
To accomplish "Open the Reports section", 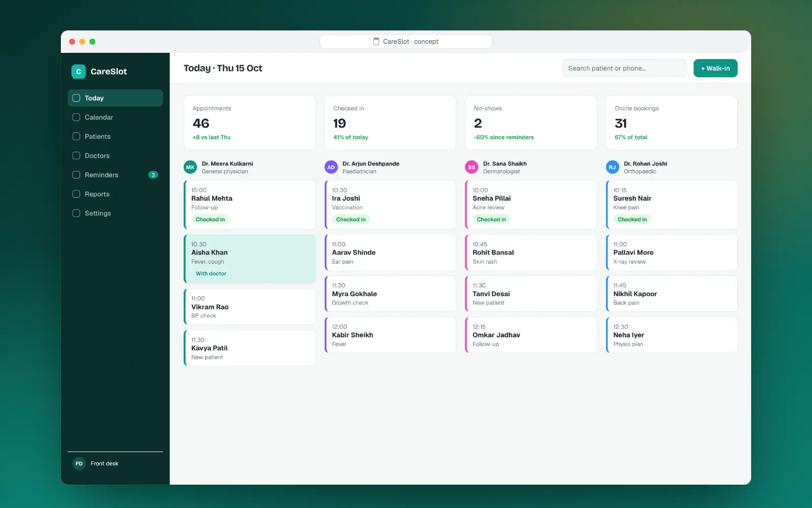I will tap(115, 194).
